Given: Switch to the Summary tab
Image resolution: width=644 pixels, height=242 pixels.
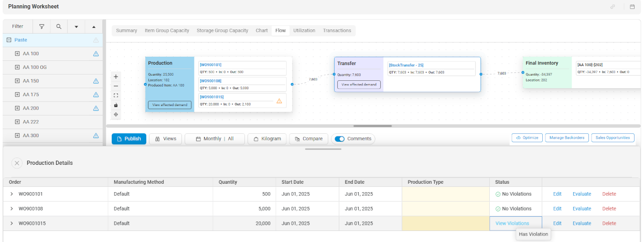Looking at the screenshot, I should (x=126, y=30).
